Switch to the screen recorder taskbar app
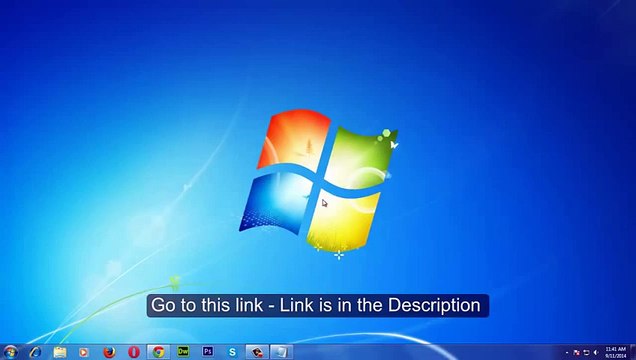Image resolution: width=636 pixels, height=360 pixels. (257, 352)
